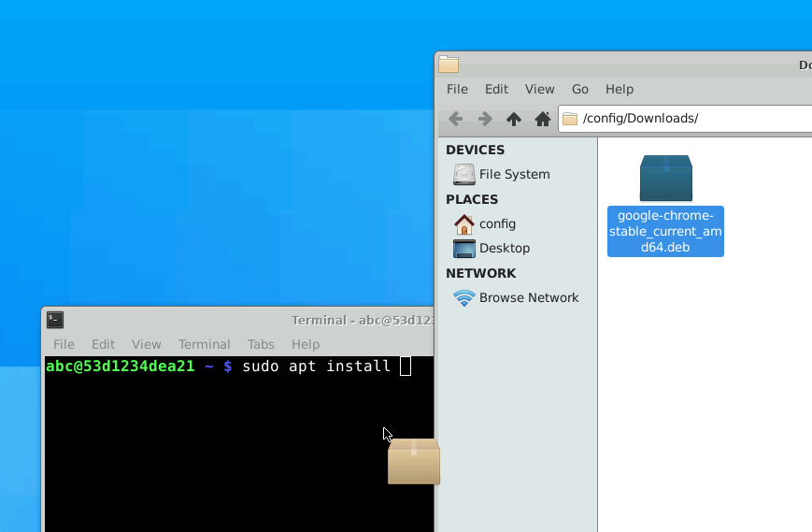The image size is (812, 532).
Task: Open Terminal Help menu
Action: coord(305,344)
